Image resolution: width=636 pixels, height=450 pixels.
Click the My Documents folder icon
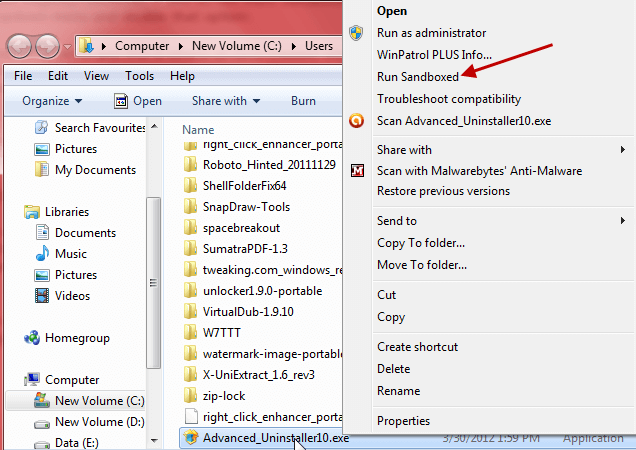[x=42, y=170]
